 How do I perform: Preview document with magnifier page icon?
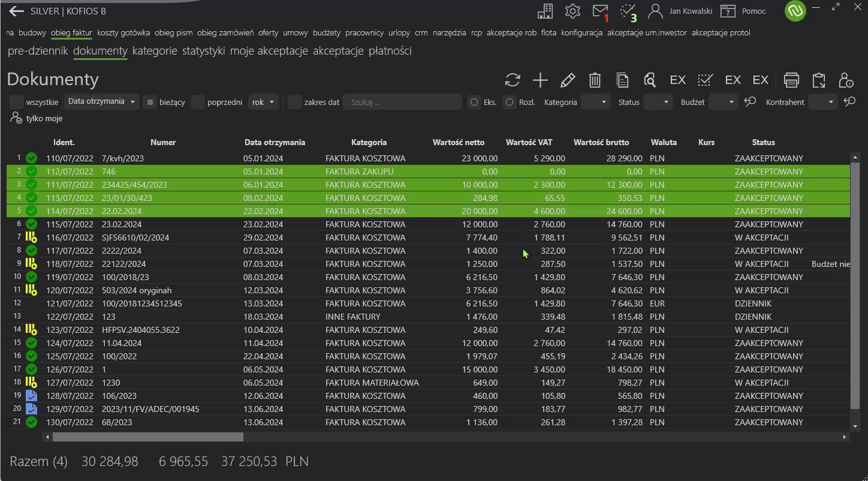650,80
